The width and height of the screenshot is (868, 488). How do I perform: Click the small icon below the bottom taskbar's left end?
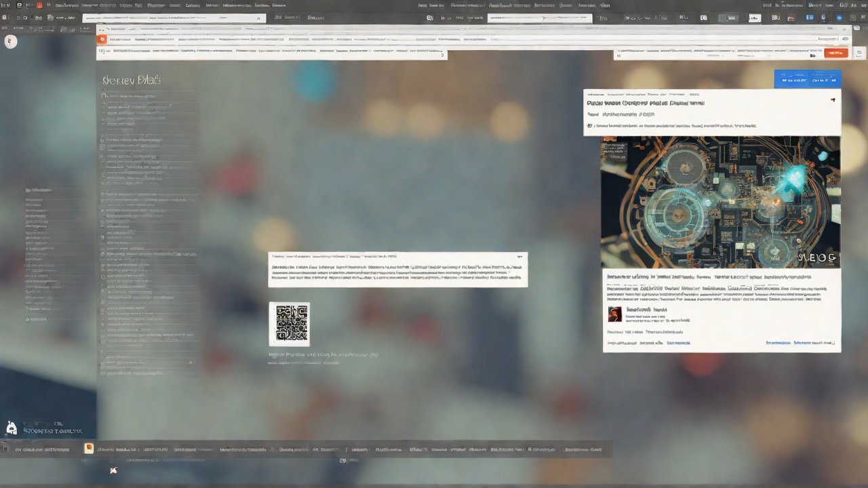click(113, 470)
